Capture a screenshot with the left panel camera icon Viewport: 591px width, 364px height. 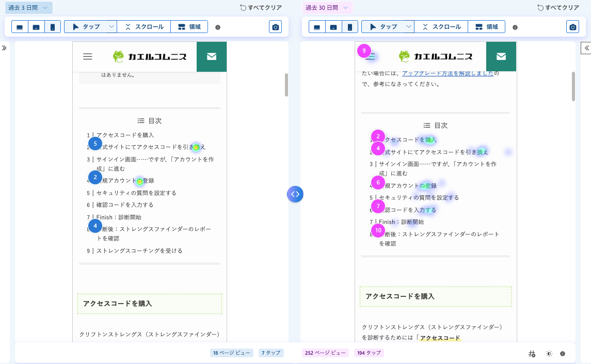tap(275, 26)
